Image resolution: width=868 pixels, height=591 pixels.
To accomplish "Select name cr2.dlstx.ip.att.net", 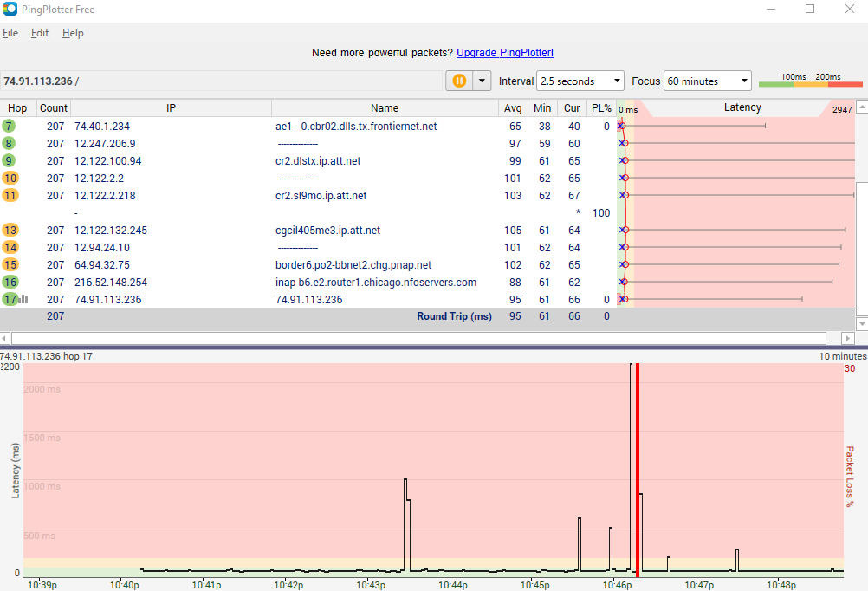I will 318,160.
